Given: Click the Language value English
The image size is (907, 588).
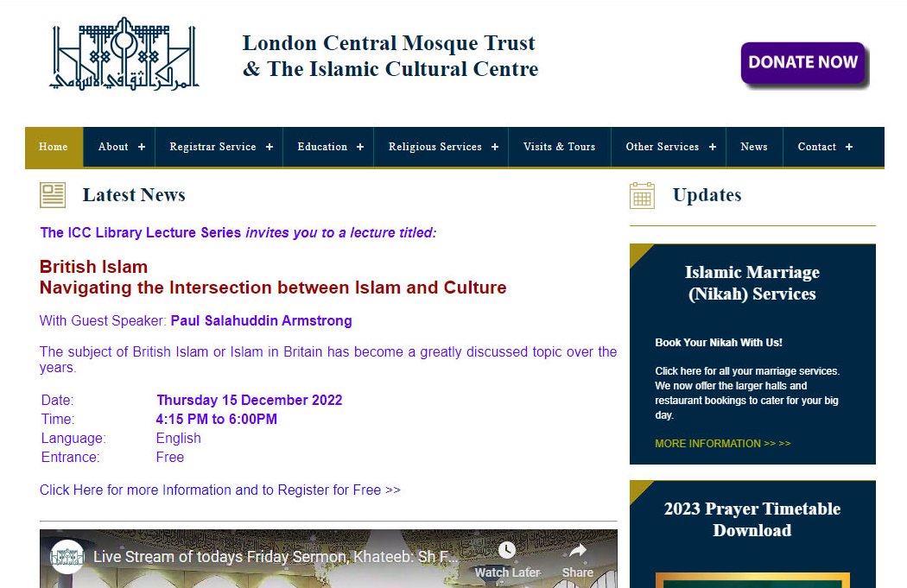Looking at the screenshot, I should [178, 439].
